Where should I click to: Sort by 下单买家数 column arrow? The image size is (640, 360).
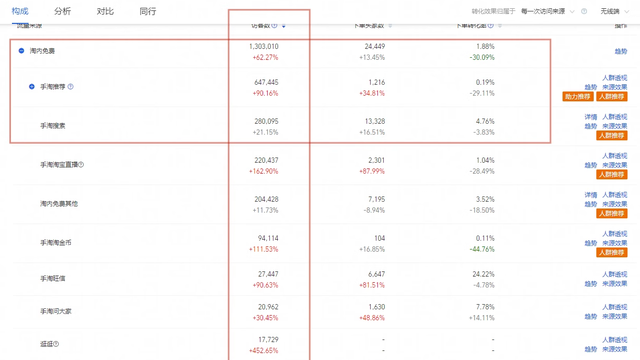pos(390,26)
